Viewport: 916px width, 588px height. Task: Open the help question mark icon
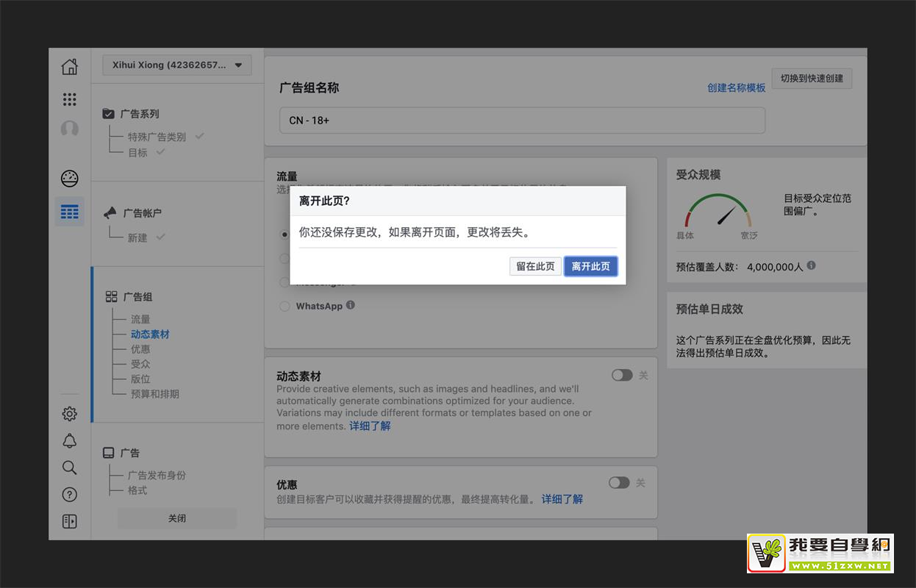69,495
